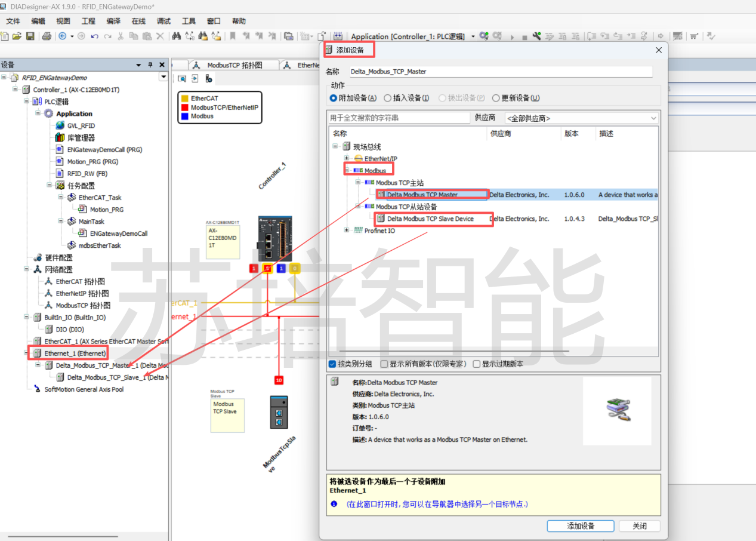This screenshot has width=756, height=541.
Task: Open GVL_RFID in the device tree
Action: pos(81,126)
